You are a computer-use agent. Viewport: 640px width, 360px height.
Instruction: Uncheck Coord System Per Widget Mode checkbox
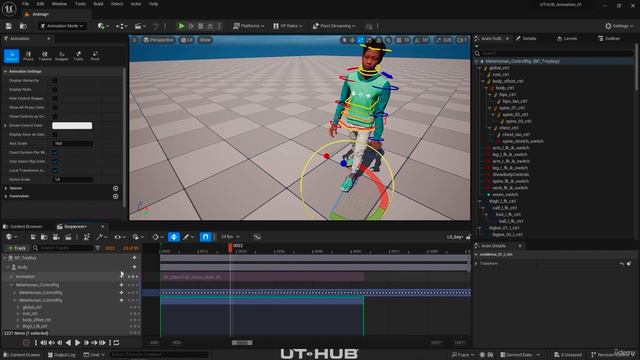[x=55, y=152]
